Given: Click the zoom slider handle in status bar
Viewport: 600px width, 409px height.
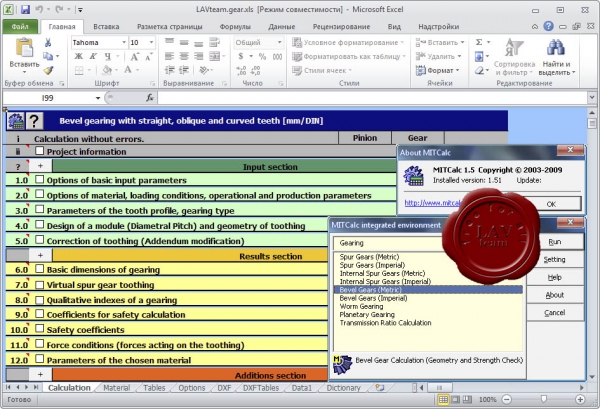Looking at the screenshot, I should [x=543, y=399].
